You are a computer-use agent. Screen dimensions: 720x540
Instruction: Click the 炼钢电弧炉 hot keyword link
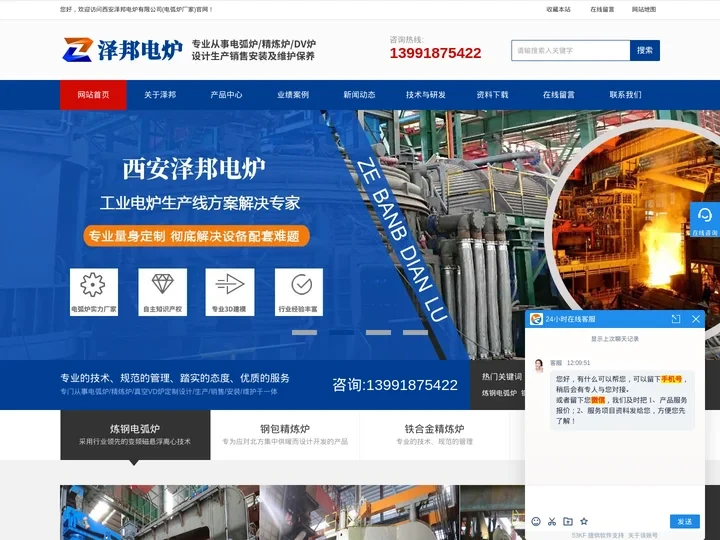point(499,393)
